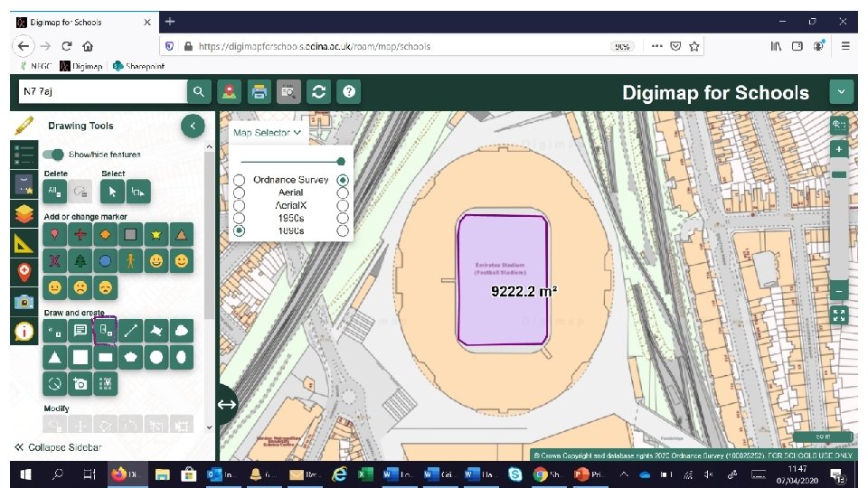
Task: Click the search magnifier button
Action: (199, 92)
